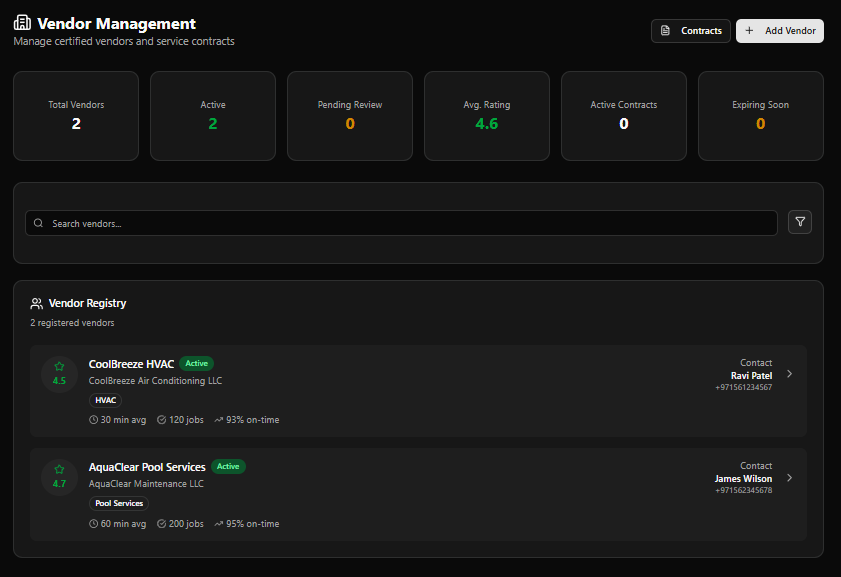Click the Active badge on AquaClear Pool Services
841x577 pixels.
point(228,467)
